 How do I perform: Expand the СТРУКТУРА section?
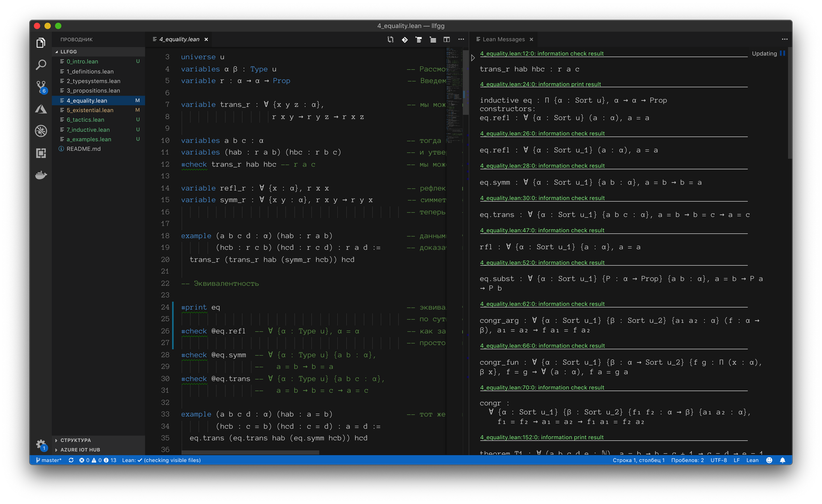tap(98, 440)
